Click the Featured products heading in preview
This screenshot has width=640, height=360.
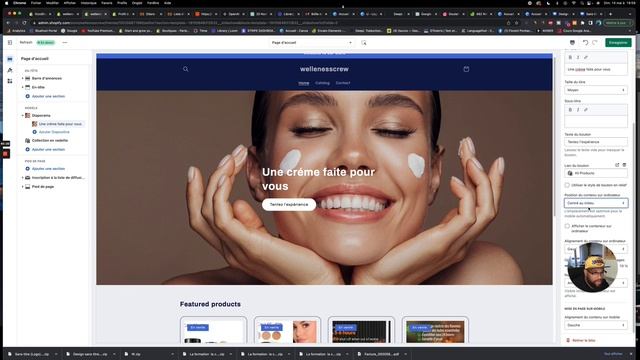(210, 304)
